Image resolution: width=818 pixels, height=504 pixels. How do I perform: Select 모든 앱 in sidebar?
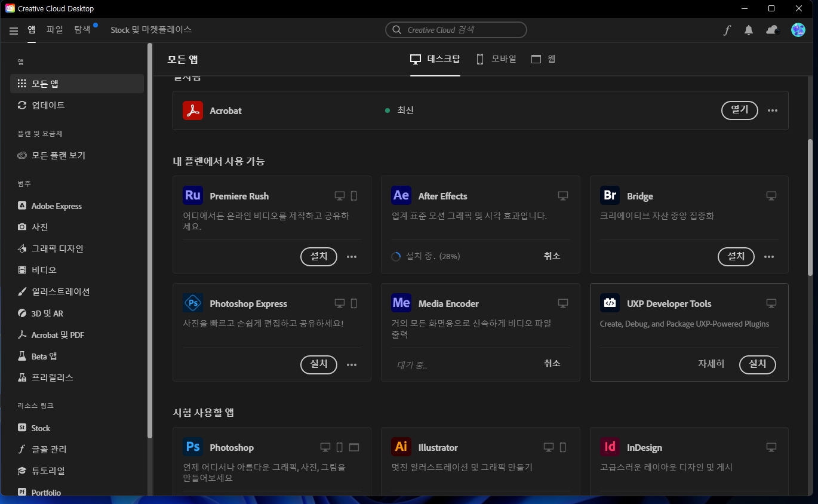pos(77,84)
